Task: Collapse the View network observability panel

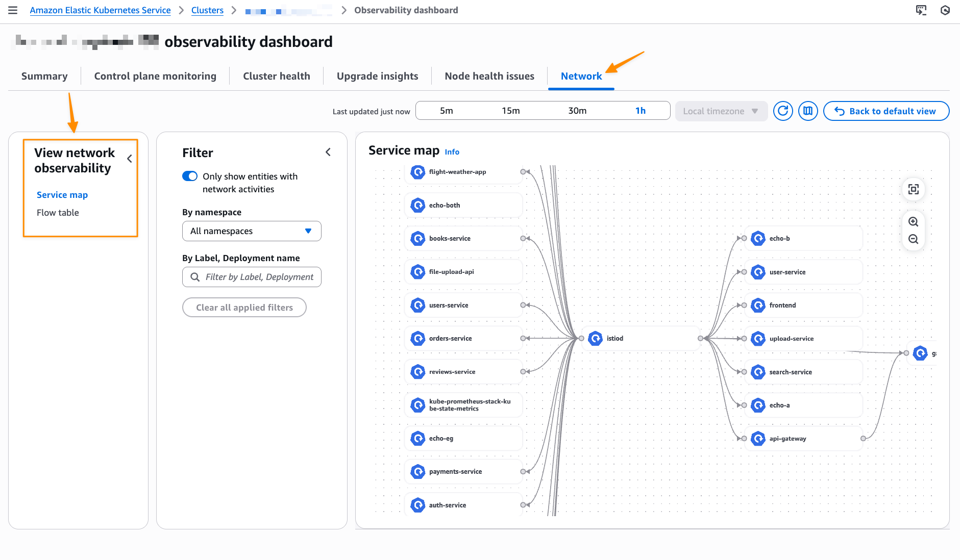Action: [129, 158]
